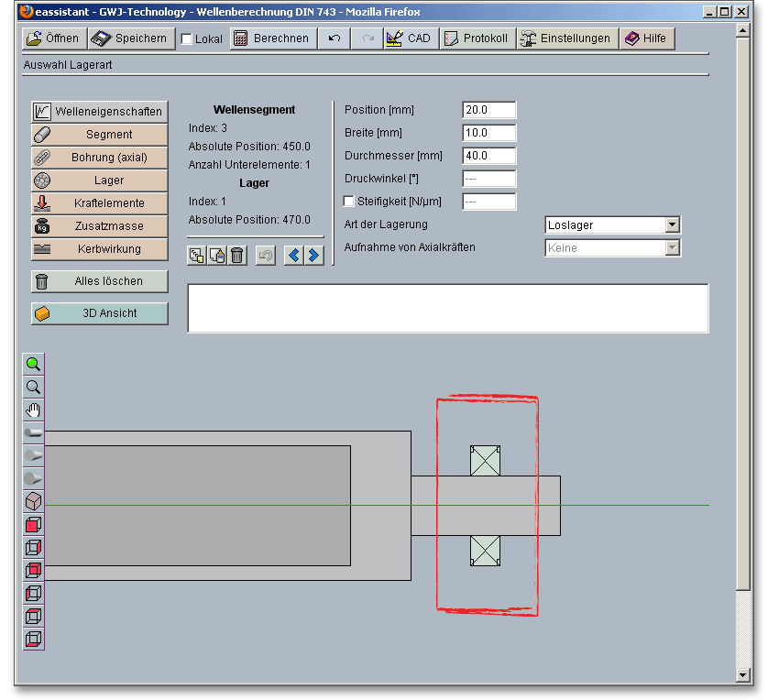The height and width of the screenshot is (700, 768).
Task: Switch to Kraftelemente section
Action: coord(100,203)
